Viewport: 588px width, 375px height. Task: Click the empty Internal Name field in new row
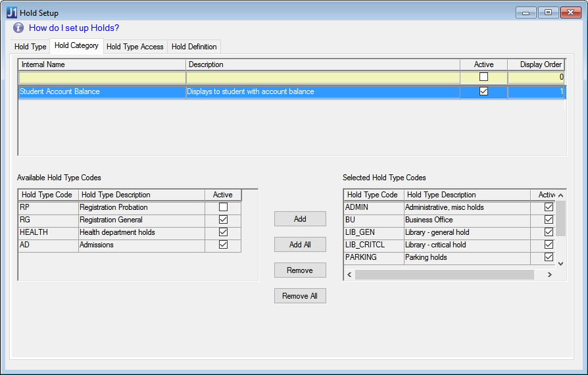102,77
